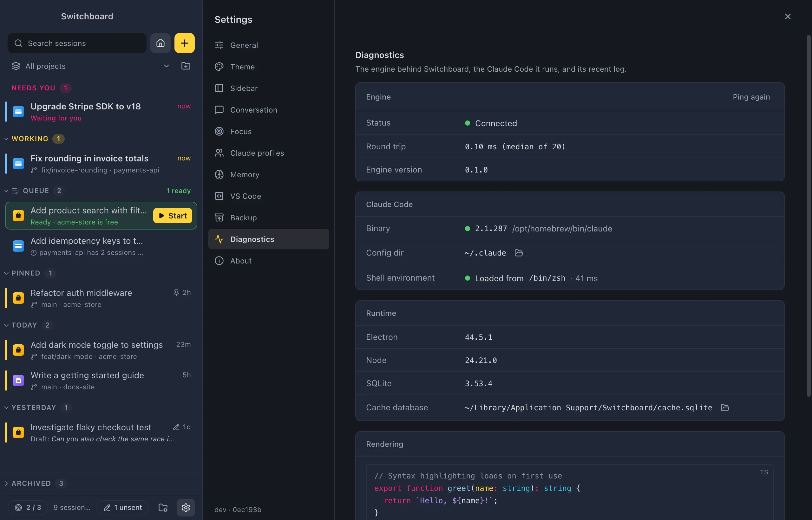This screenshot has height=520, width=812.
Task: Open the All projects dropdown
Action: [x=91, y=66]
